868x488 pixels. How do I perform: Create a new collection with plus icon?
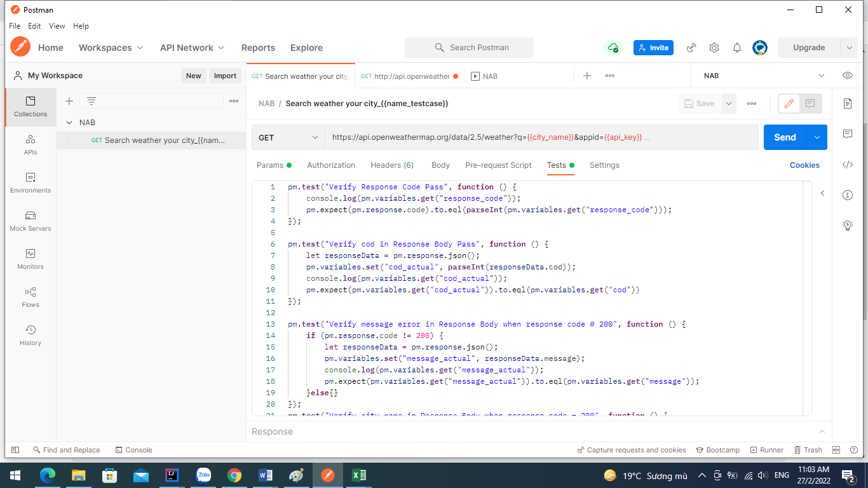69,101
